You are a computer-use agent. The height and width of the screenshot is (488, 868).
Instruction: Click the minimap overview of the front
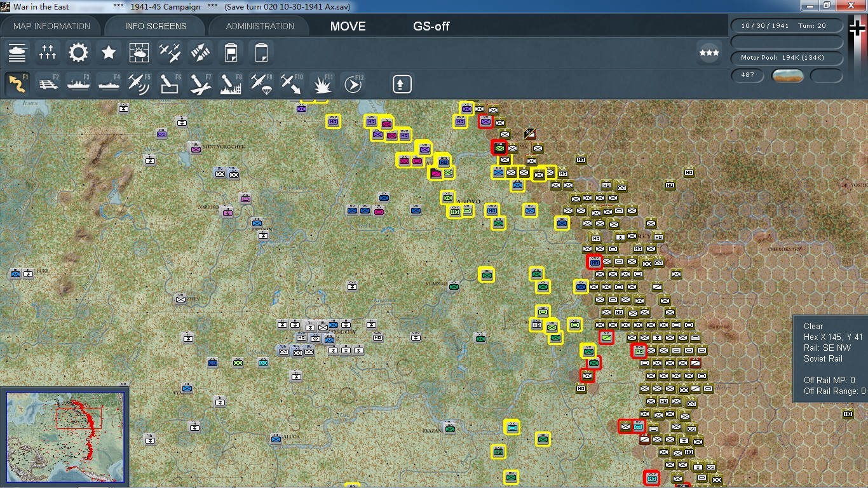pyautogui.click(x=65, y=438)
